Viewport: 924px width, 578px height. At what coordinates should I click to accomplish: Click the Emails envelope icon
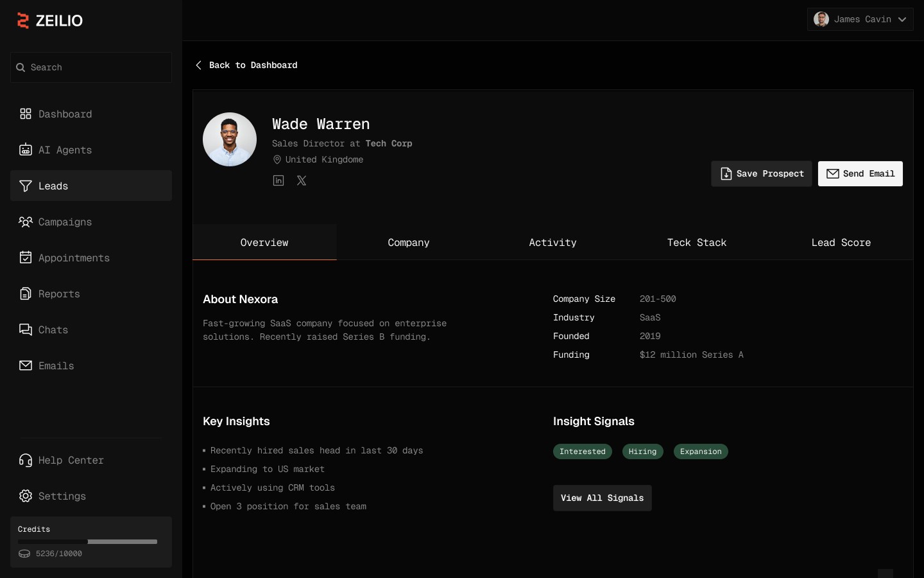click(26, 365)
